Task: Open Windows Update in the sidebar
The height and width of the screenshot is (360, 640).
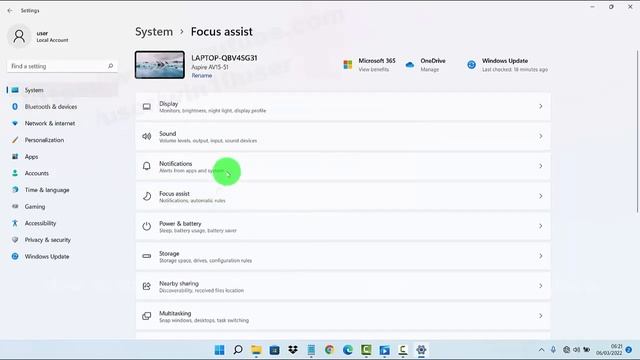Action: (x=62, y=256)
